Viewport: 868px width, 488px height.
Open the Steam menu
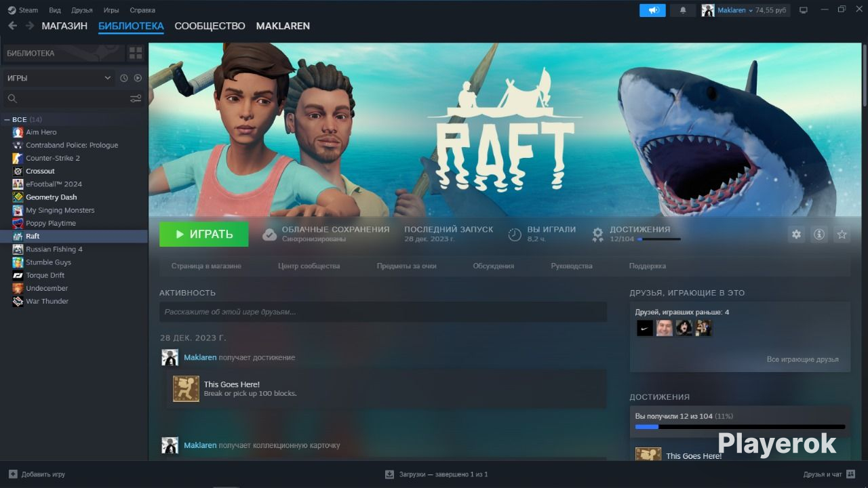(x=23, y=10)
